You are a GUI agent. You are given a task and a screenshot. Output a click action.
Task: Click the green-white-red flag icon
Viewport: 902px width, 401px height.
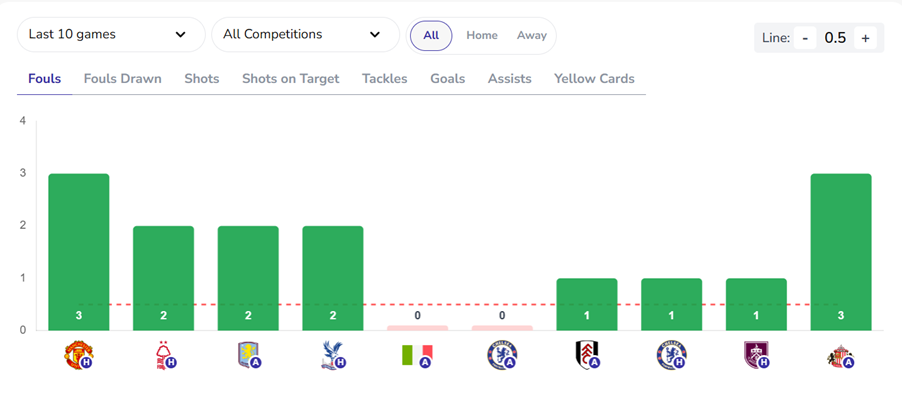tap(416, 354)
